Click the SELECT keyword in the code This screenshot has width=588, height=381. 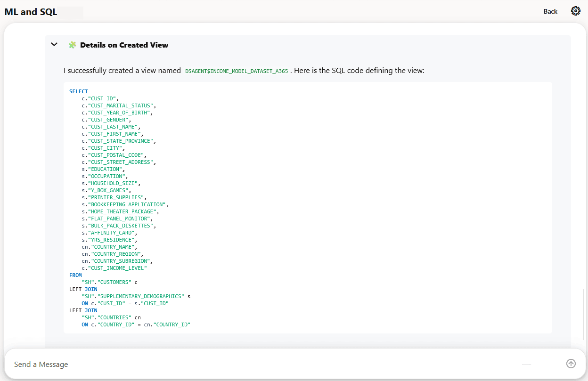(78, 91)
